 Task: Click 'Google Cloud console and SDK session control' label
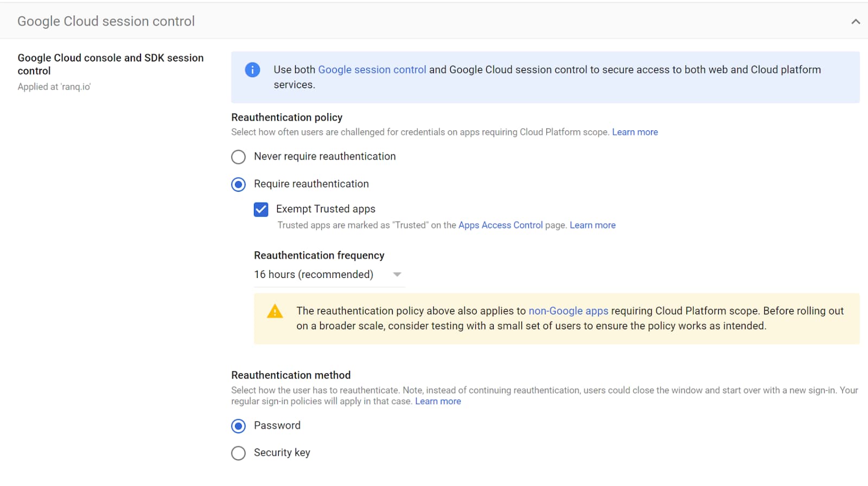click(111, 64)
